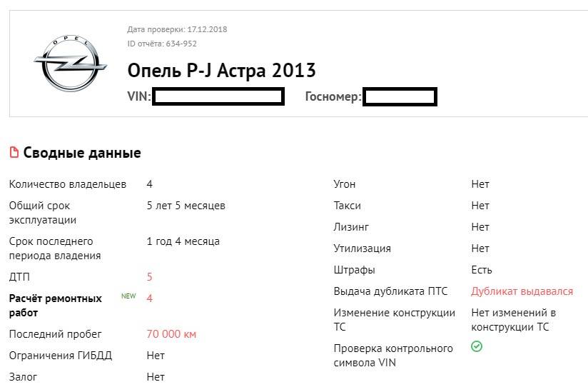Click the Угон row label
The width and height of the screenshot is (588, 392).
click(x=346, y=184)
